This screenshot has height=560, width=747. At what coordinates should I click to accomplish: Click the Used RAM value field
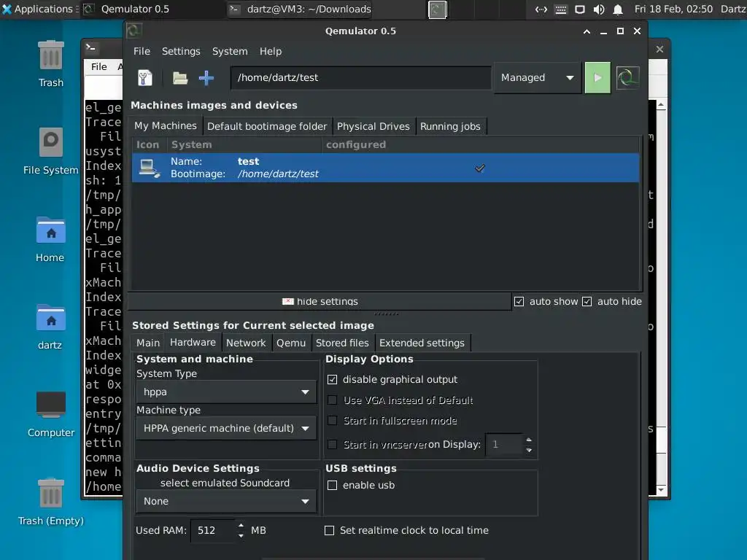[213, 531]
